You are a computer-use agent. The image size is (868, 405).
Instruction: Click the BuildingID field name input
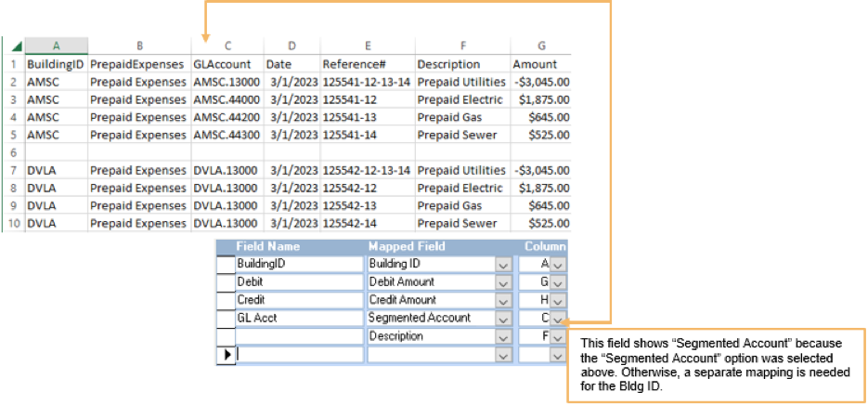click(x=299, y=265)
